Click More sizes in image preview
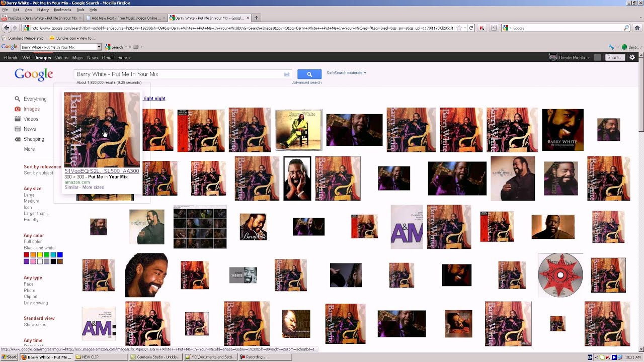 pos(93,188)
